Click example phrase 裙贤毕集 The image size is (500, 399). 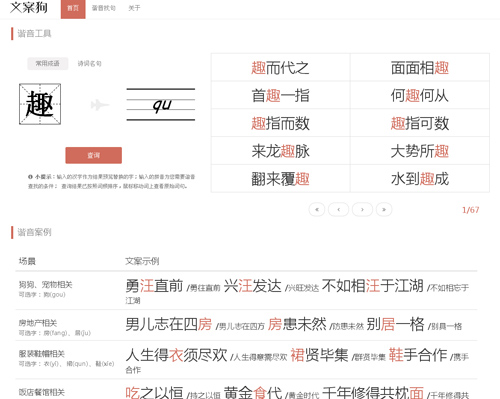pyautogui.click(x=319, y=355)
